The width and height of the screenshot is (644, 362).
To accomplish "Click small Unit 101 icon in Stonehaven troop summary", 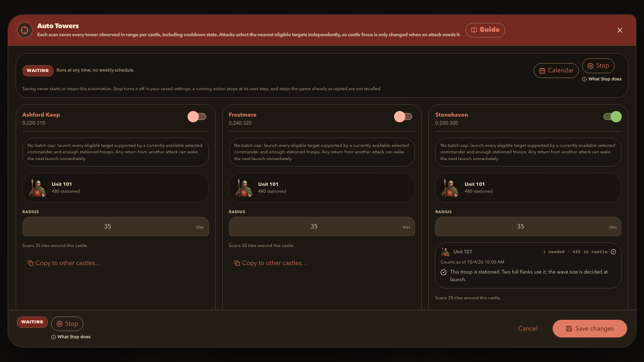I will click(445, 252).
